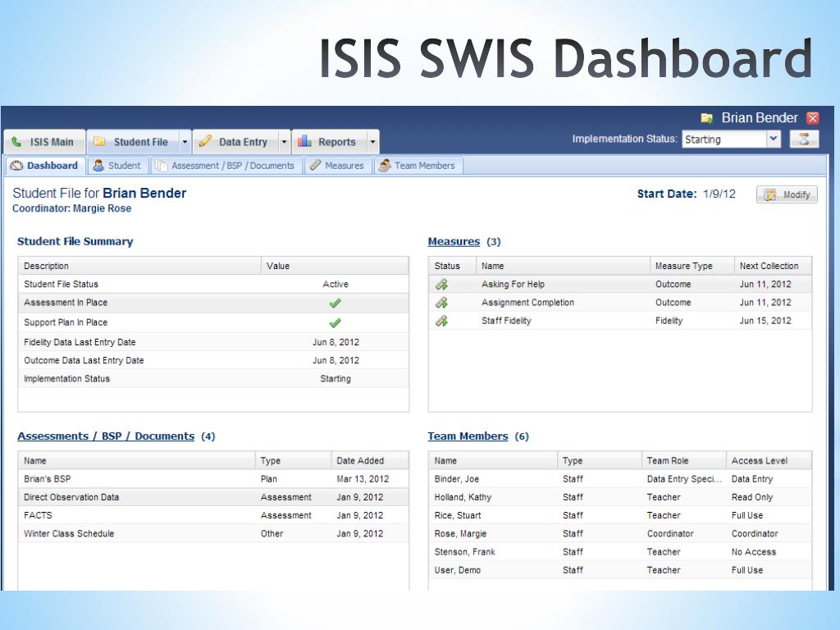Select team member Rice, Stuart
The height and width of the screenshot is (630, 840).
click(620, 515)
